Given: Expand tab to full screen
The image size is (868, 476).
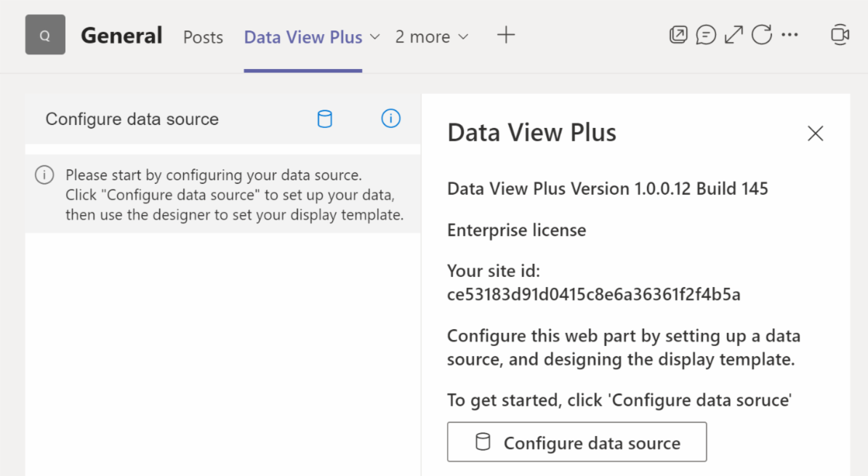Looking at the screenshot, I should click(734, 35).
